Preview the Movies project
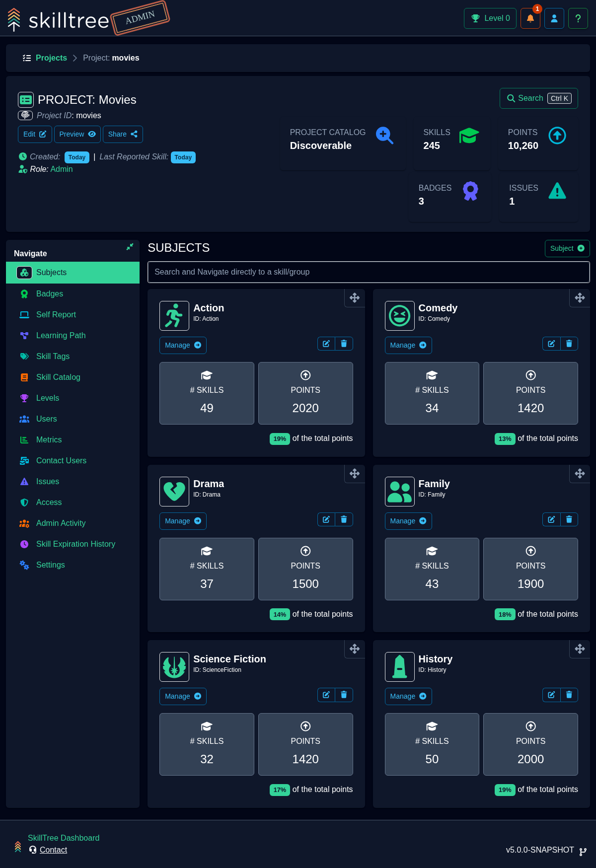Viewport: 596px width, 868px height. [77, 134]
